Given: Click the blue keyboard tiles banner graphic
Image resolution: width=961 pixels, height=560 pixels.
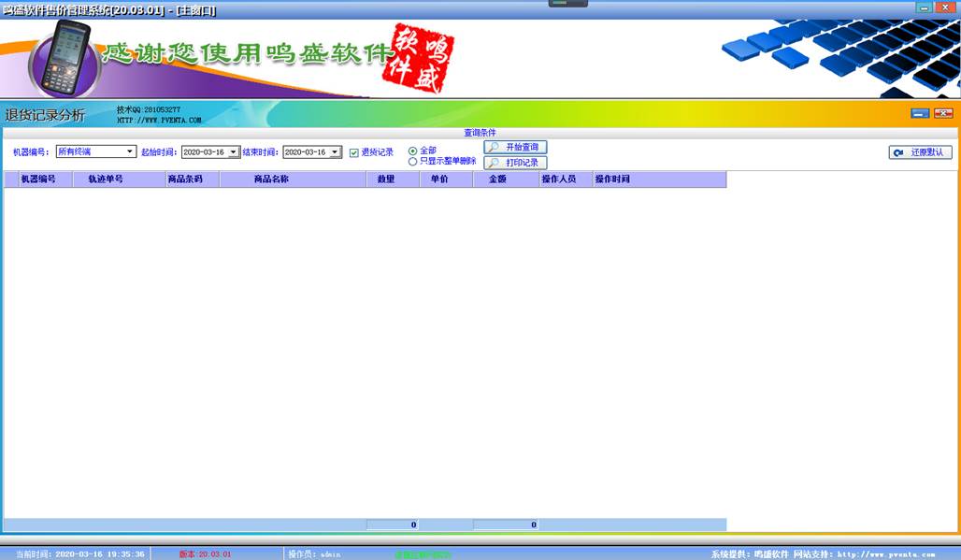Looking at the screenshot, I should point(841,56).
